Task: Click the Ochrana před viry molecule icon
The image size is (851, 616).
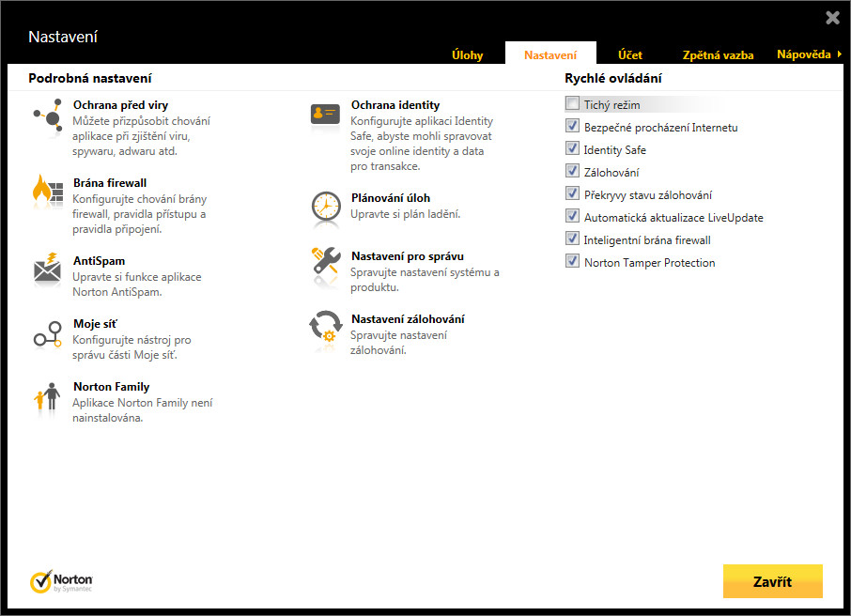Action: tap(48, 114)
